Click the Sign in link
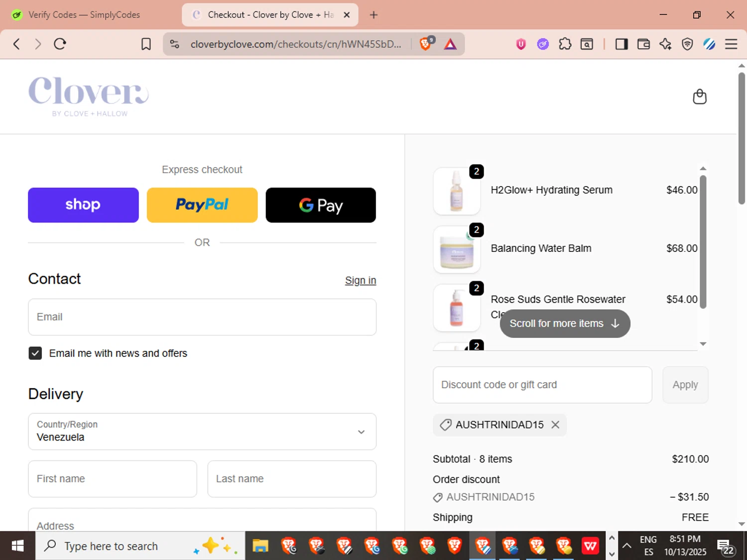Image resolution: width=747 pixels, height=560 pixels. (x=361, y=280)
